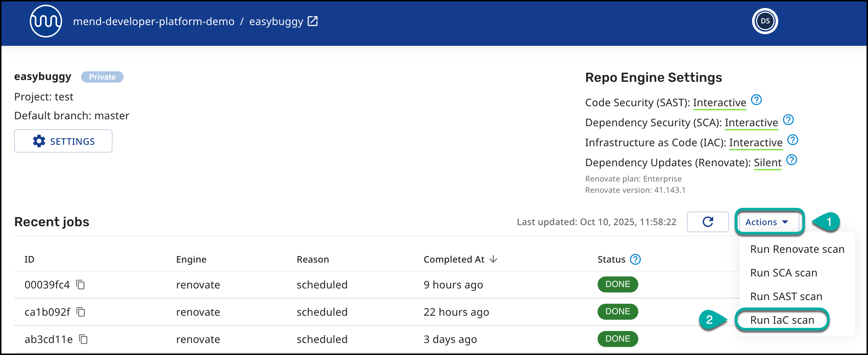Click help icon next to Dependency Updates (Renovate)
This screenshot has width=868, height=355.
pyautogui.click(x=792, y=160)
